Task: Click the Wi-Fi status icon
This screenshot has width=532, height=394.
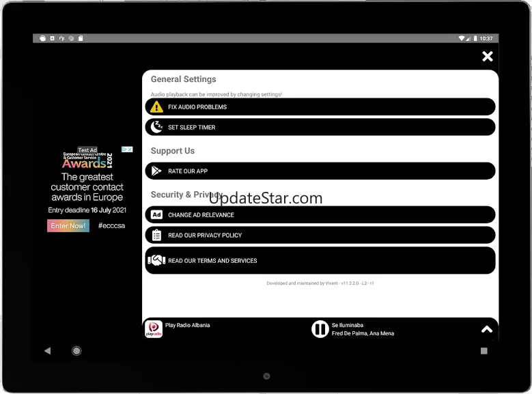Action: click(x=462, y=38)
